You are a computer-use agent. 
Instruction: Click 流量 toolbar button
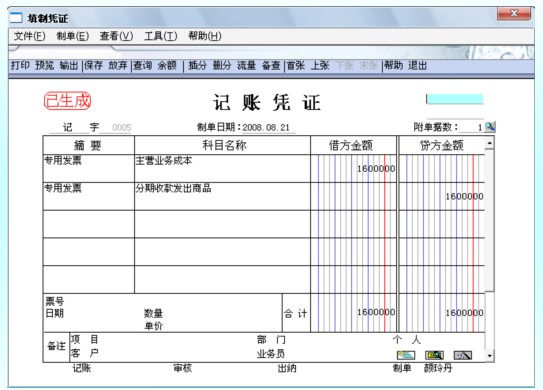[x=246, y=65]
